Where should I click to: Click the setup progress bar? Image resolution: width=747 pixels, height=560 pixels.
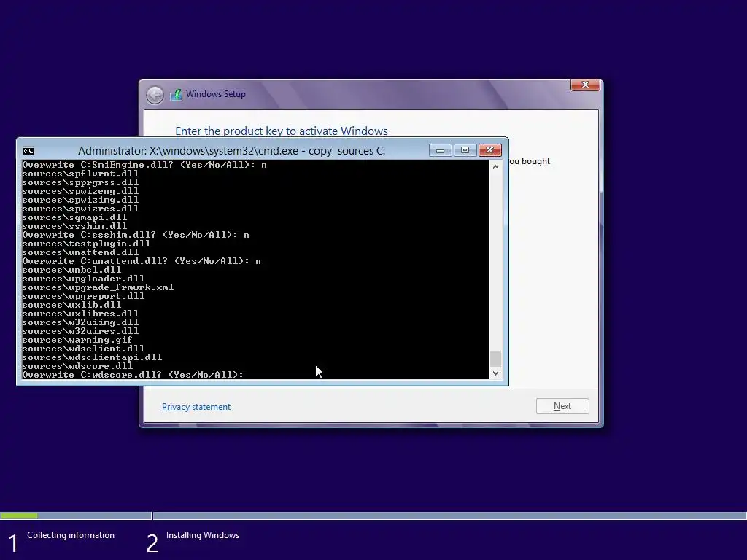[x=373, y=516]
